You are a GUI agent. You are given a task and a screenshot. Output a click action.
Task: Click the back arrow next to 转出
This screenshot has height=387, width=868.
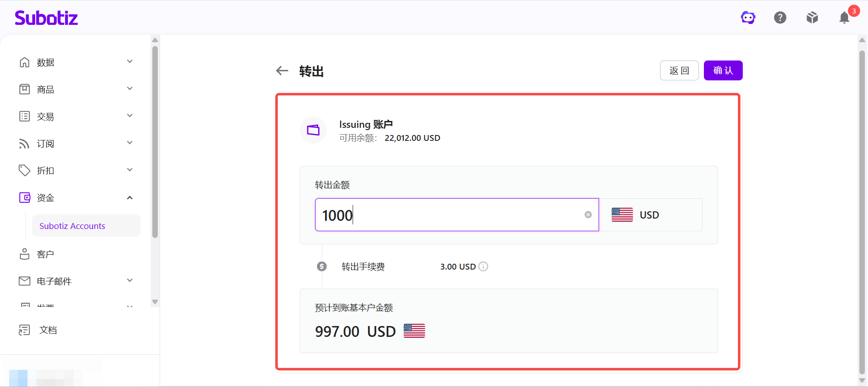pos(282,70)
